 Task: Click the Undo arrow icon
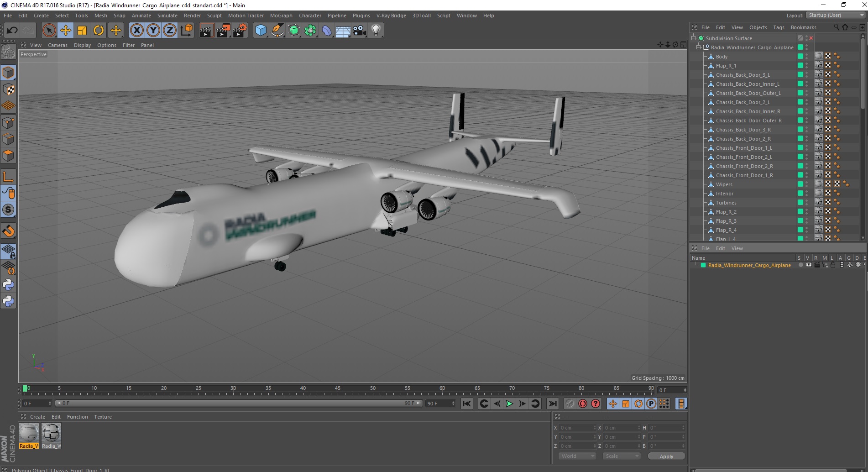(x=12, y=31)
